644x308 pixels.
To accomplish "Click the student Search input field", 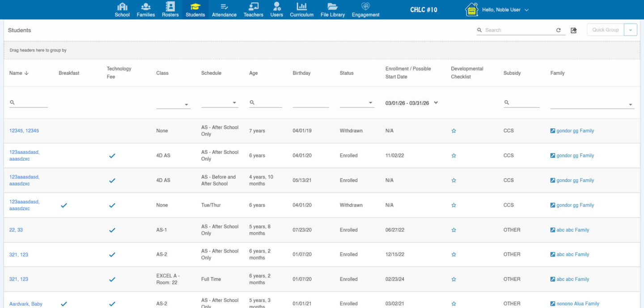I will pos(519,30).
